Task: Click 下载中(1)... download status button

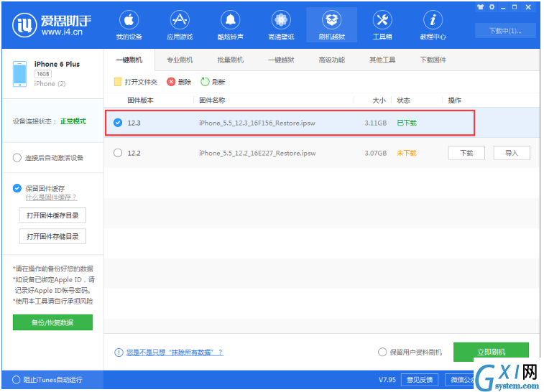Action: coord(505,31)
